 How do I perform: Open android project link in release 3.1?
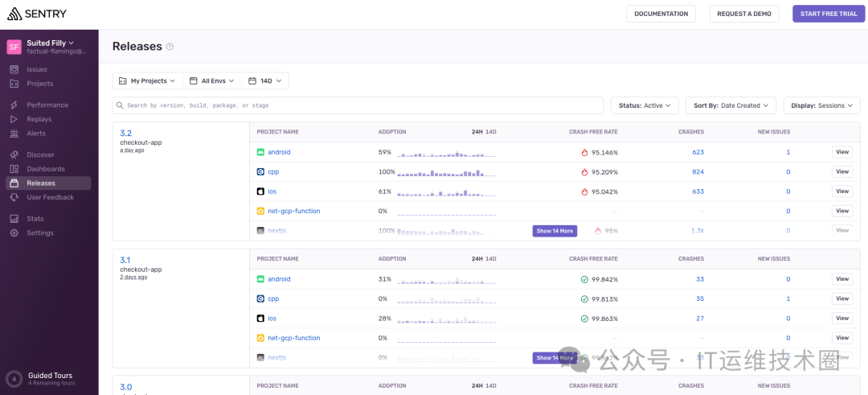[x=279, y=279]
